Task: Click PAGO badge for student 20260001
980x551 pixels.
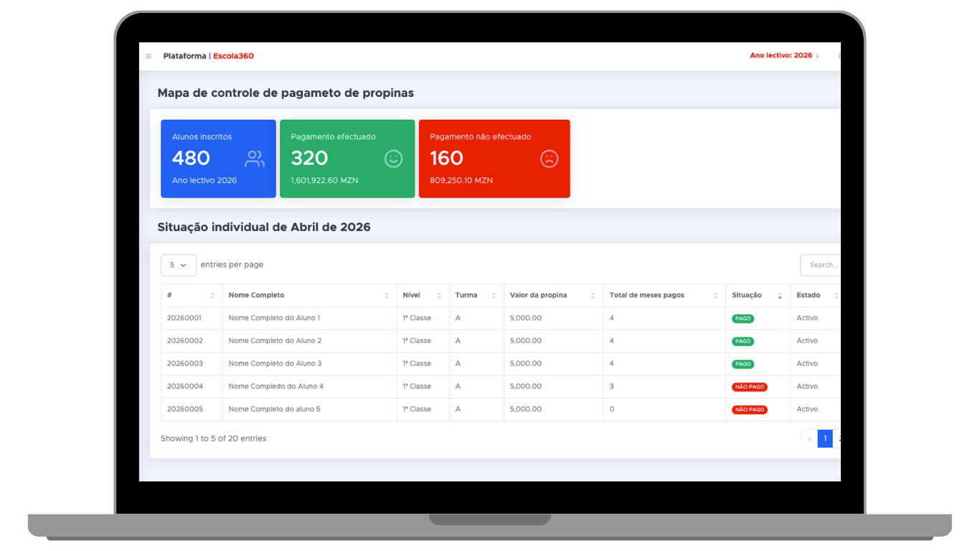Action: 743,319
